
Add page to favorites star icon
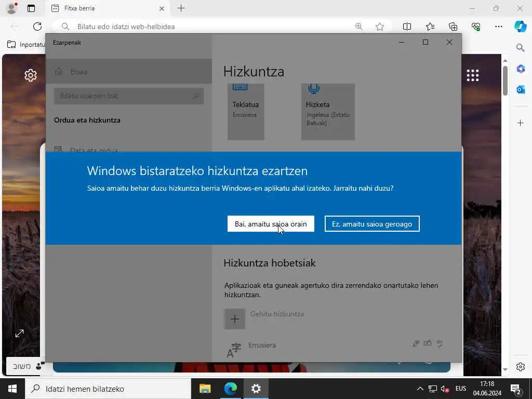pos(380,26)
